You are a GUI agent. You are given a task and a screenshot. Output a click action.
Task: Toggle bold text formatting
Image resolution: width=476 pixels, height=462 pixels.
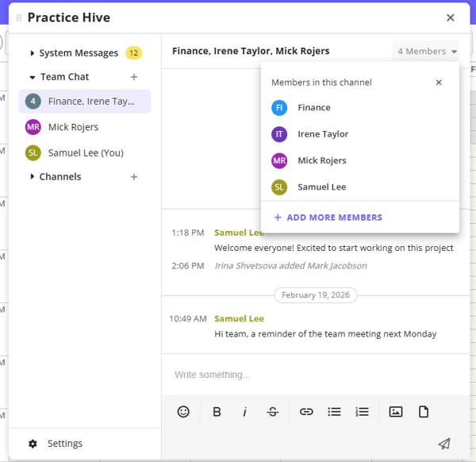(x=217, y=411)
